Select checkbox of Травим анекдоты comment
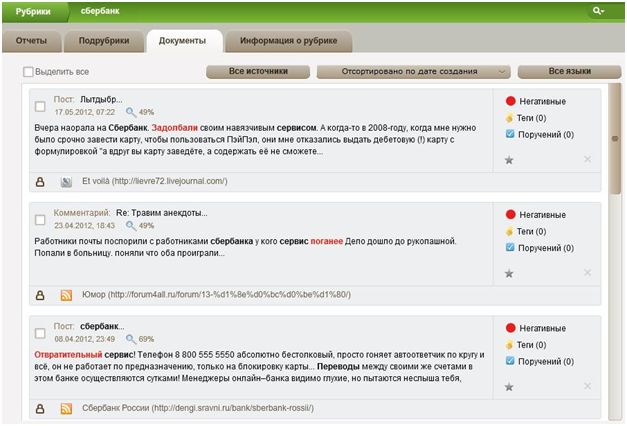Image resolution: width=627 pixels, height=426 pixels. 40,220
